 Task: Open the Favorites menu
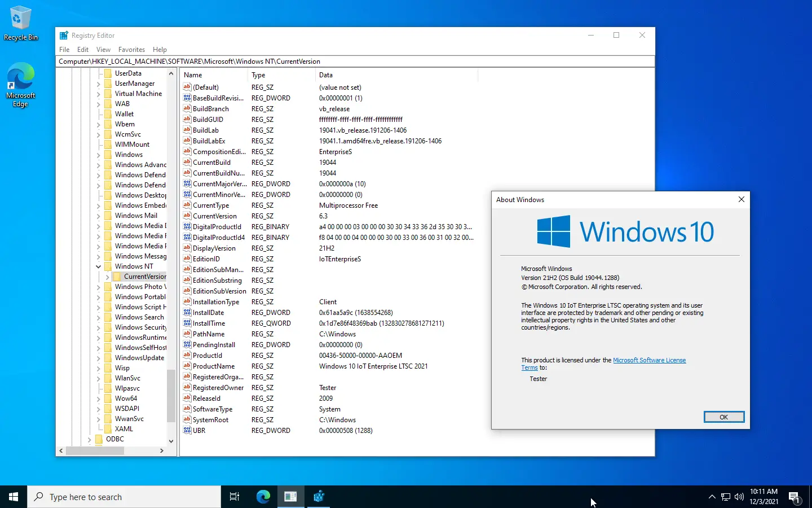131,50
